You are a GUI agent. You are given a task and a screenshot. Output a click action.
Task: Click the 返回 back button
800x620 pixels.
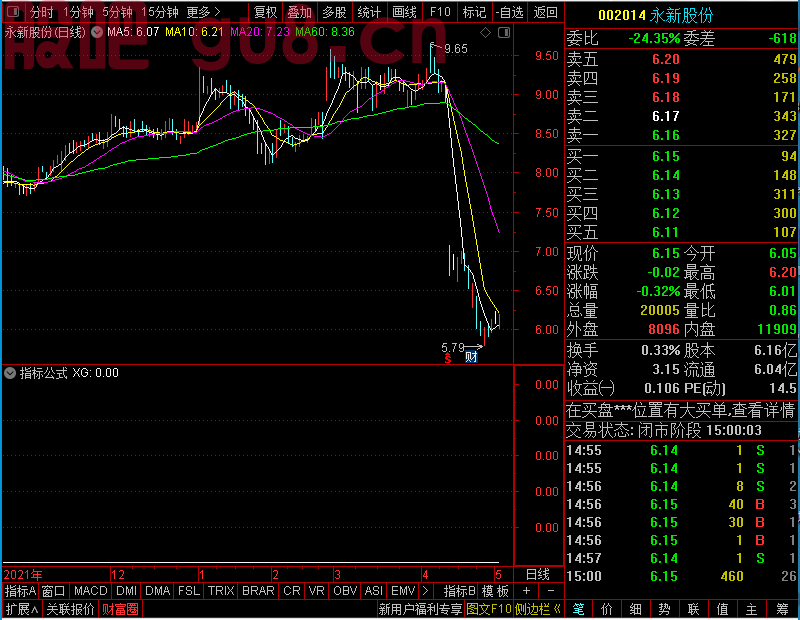[x=545, y=12]
